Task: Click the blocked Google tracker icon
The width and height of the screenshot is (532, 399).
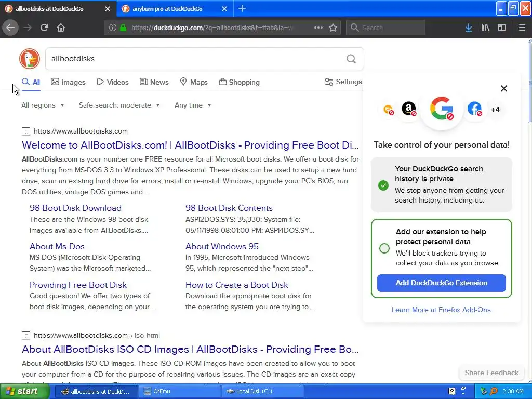Action: 442,109
